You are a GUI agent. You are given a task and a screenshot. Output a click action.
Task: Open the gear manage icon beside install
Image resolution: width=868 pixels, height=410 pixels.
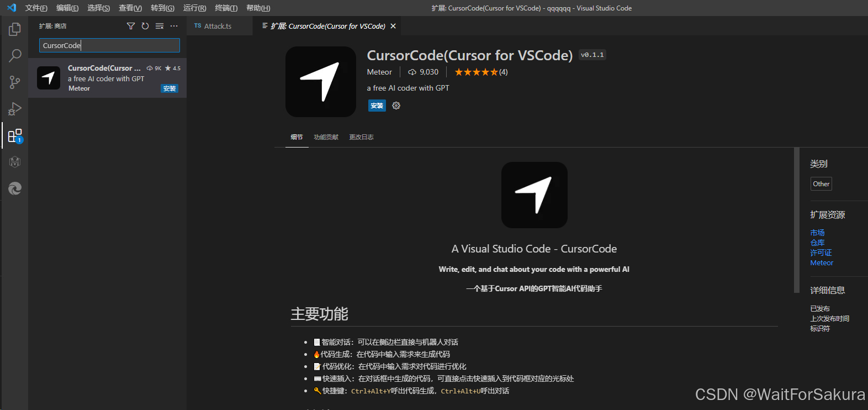coord(396,106)
